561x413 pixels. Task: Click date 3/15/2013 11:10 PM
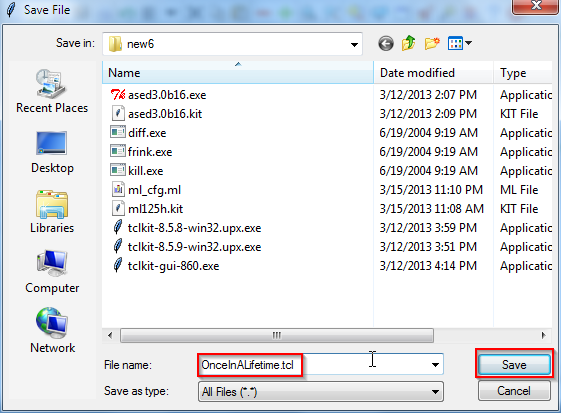point(431,190)
